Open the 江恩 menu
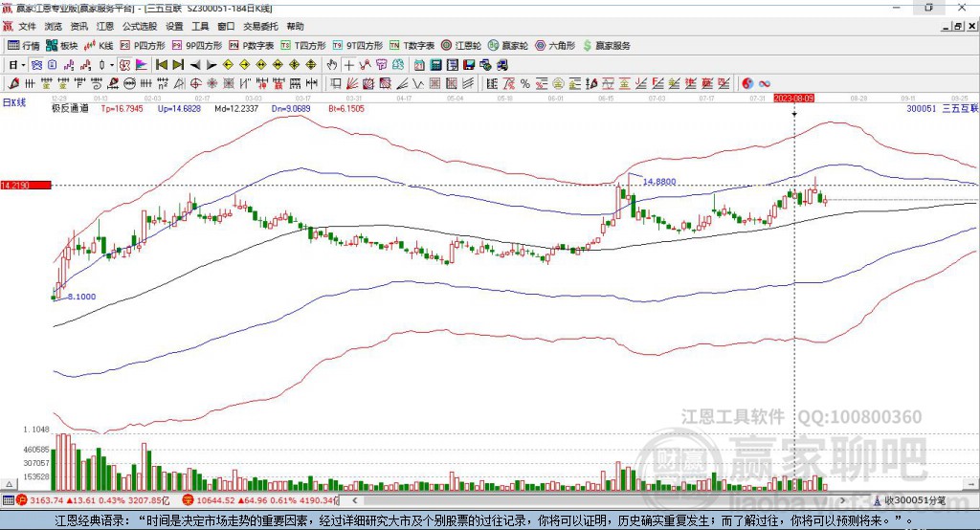The height and width of the screenshot is (530, 980). tap(105, 26)
